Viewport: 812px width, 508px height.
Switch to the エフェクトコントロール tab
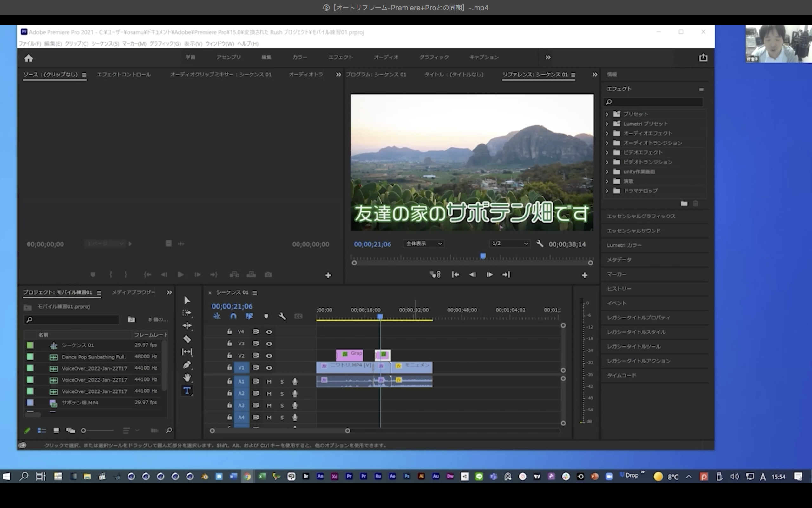coord(124,75)
